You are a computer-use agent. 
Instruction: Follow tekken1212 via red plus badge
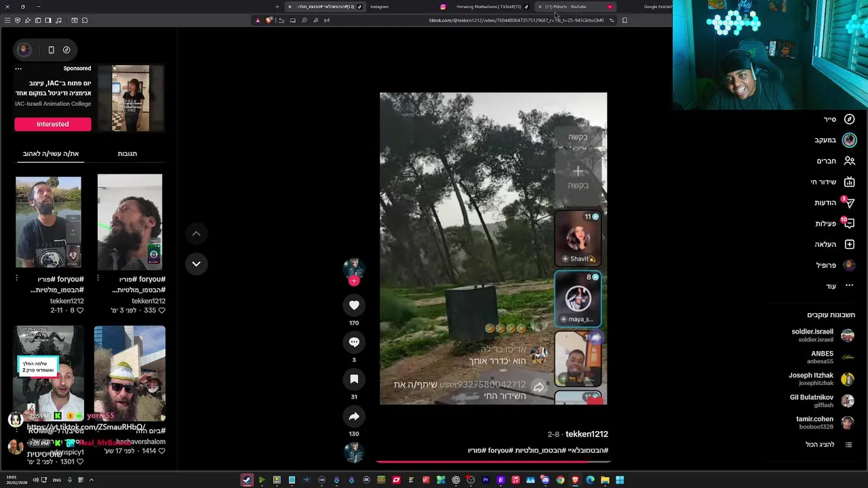coord(354,281)
